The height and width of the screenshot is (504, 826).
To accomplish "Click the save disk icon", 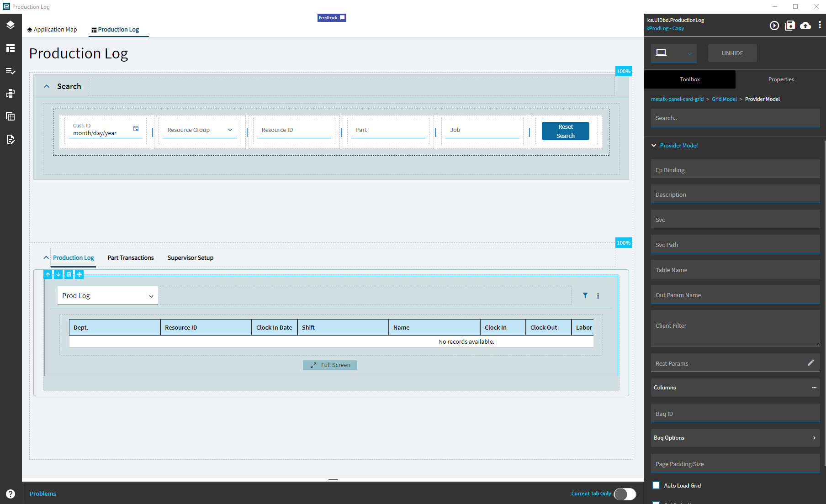I will click(790, 26).
